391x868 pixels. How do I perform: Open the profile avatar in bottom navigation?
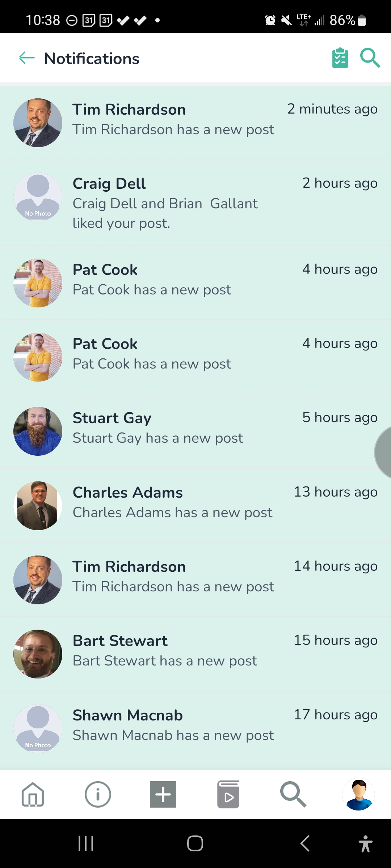point(358,795)
